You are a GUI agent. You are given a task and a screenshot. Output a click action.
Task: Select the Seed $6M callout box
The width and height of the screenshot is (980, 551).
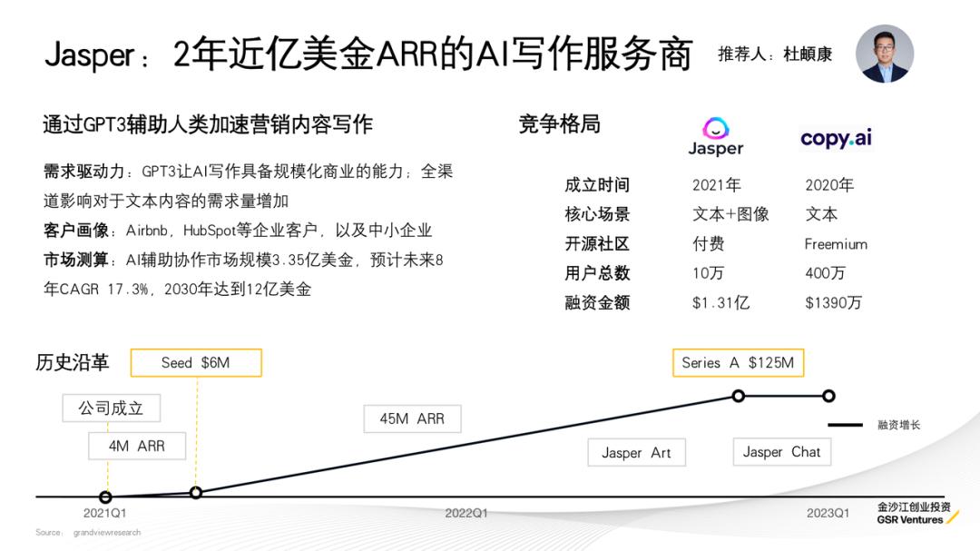pyautogui.click(x=196, y=361)
